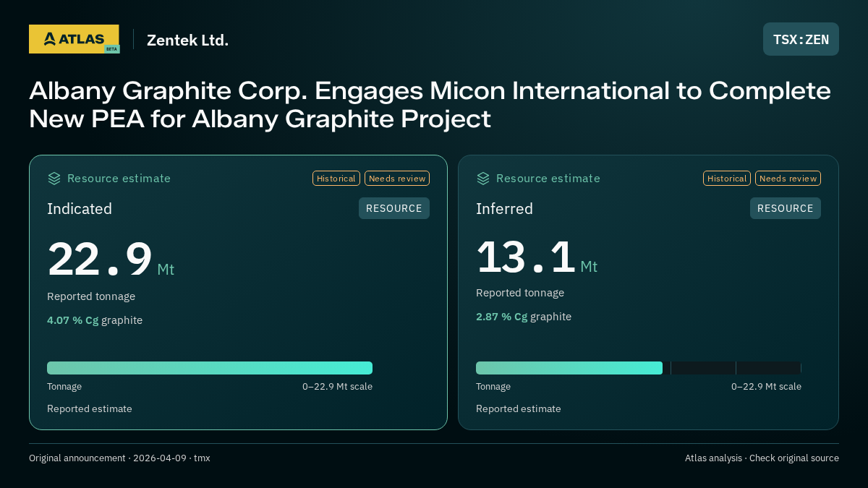Click the 4.07 % Cg graphite grade
Screen dimensions: 868x488
pyautogui.click(x=95, y=320)
